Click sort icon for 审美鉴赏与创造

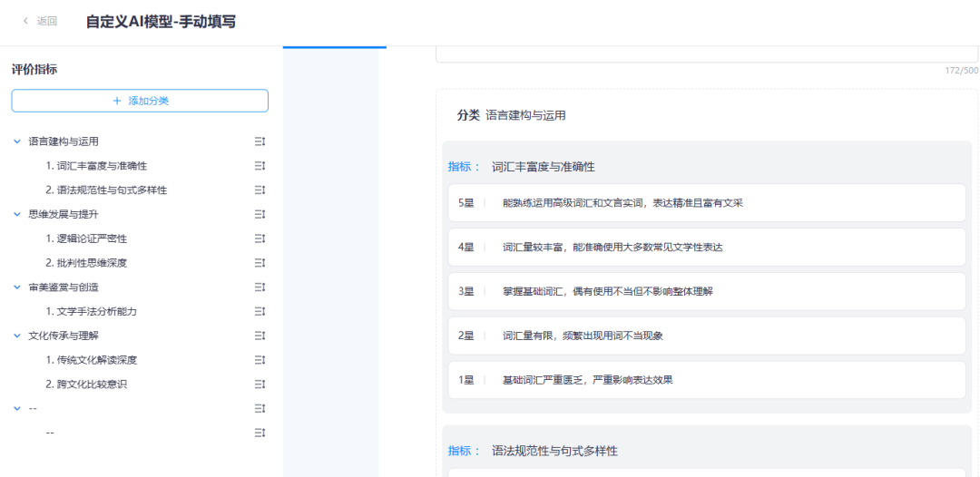point(260,287)
